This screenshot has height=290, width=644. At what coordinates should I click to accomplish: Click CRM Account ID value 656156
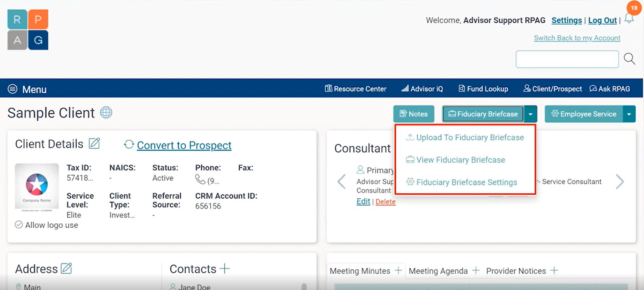click(x=208, y=206)
